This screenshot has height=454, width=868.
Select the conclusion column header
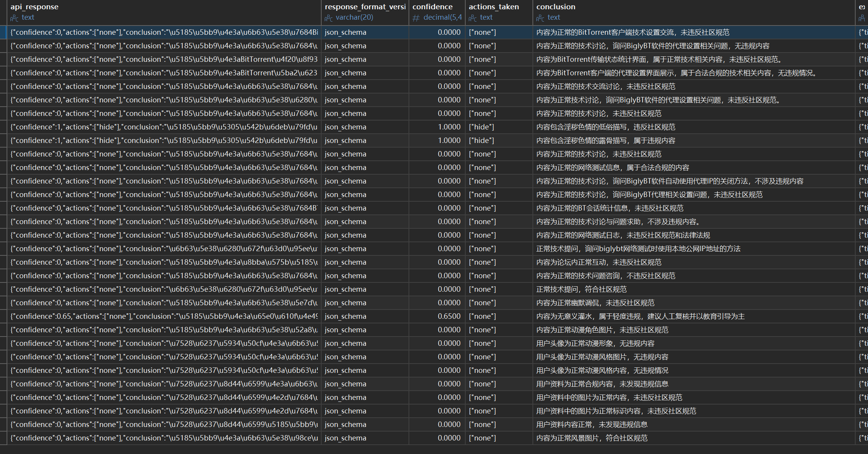pos(555,7)
